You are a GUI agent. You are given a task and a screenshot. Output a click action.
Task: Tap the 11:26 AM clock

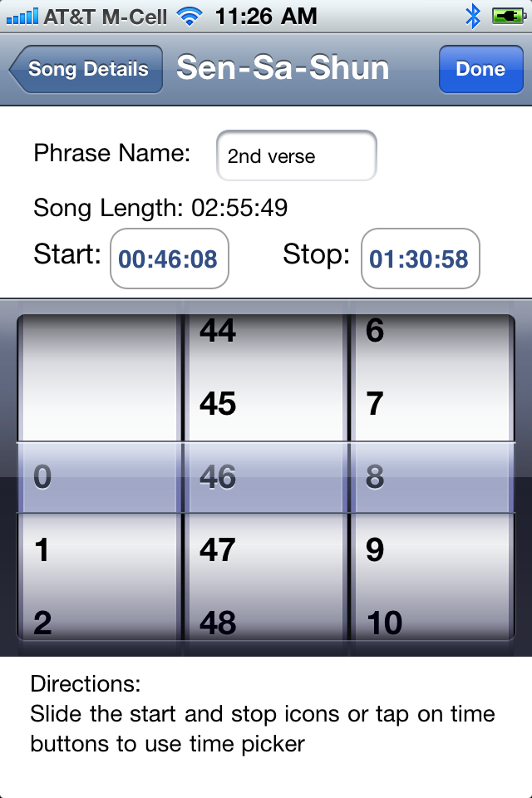266,17
